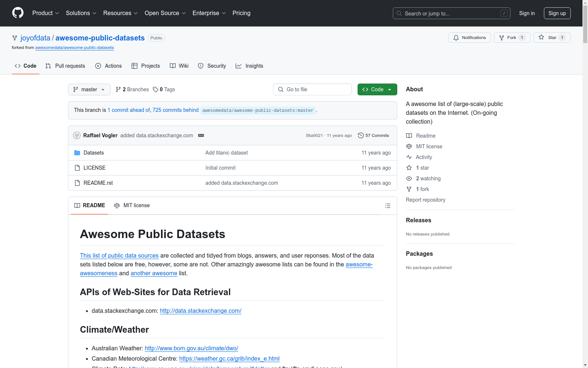This screenshot has height=368, width=588.
Task: Open the Datasets folder
Action: [94, 153]
